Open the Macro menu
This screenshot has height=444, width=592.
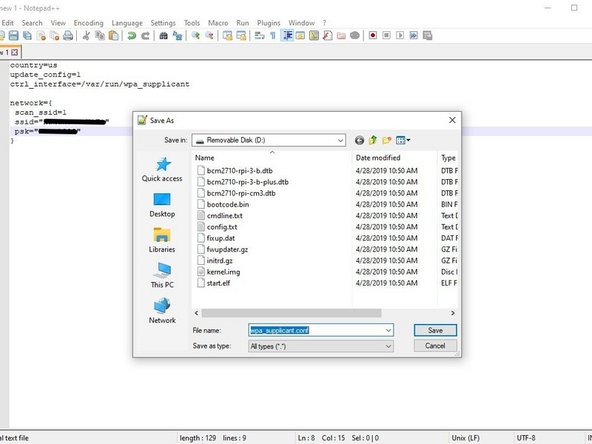(x=218, y=23)
